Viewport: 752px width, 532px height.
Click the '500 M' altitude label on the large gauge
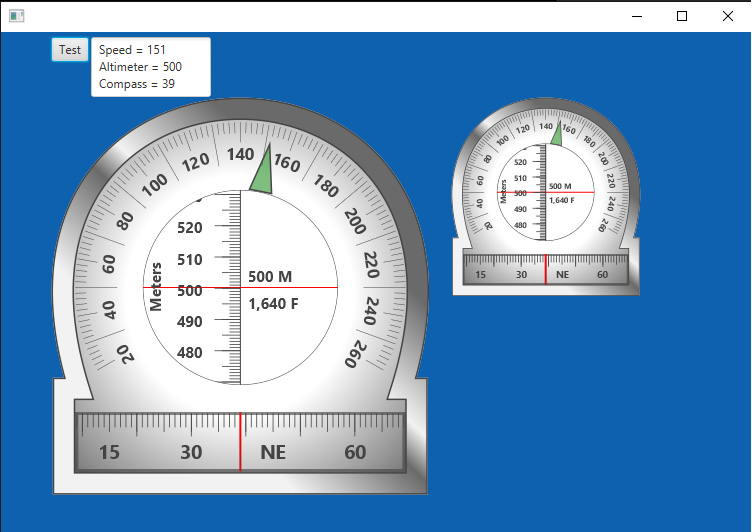coord(270,277)
